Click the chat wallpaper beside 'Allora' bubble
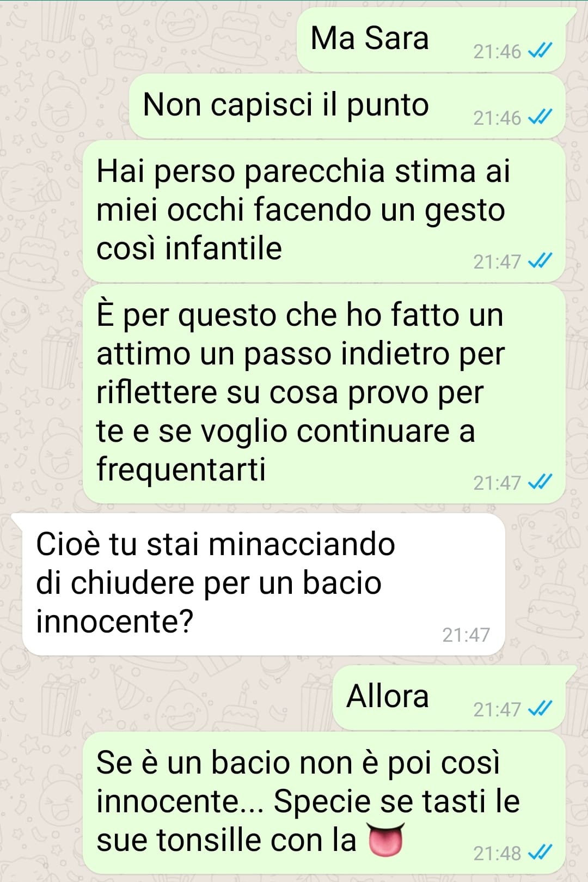Screen dimensions: 588x882 (x=174, y=698)
